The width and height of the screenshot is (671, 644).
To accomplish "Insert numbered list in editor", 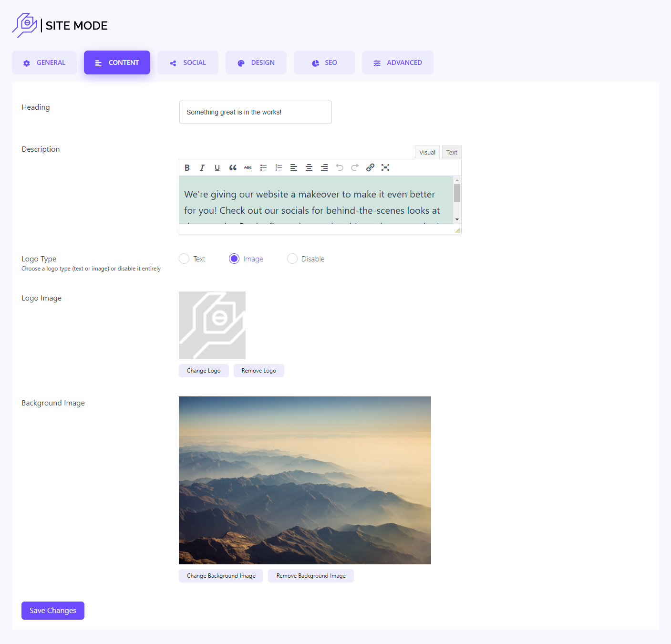I will (x=279, y=167).
